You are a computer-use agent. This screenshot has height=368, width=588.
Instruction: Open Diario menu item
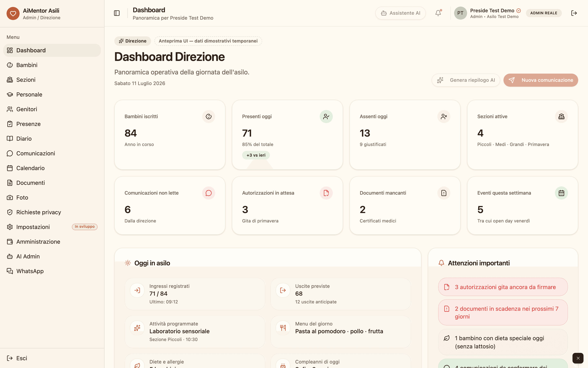point(52,139)
